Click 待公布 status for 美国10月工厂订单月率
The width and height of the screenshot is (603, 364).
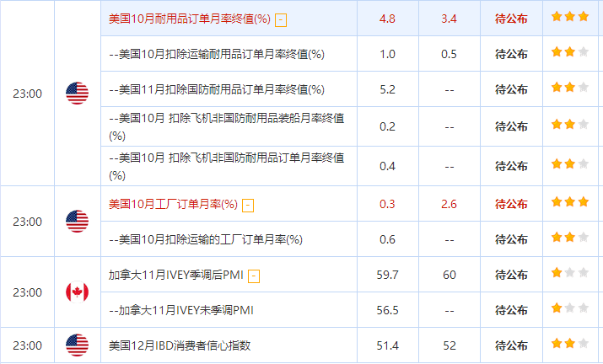pos(511,204)
